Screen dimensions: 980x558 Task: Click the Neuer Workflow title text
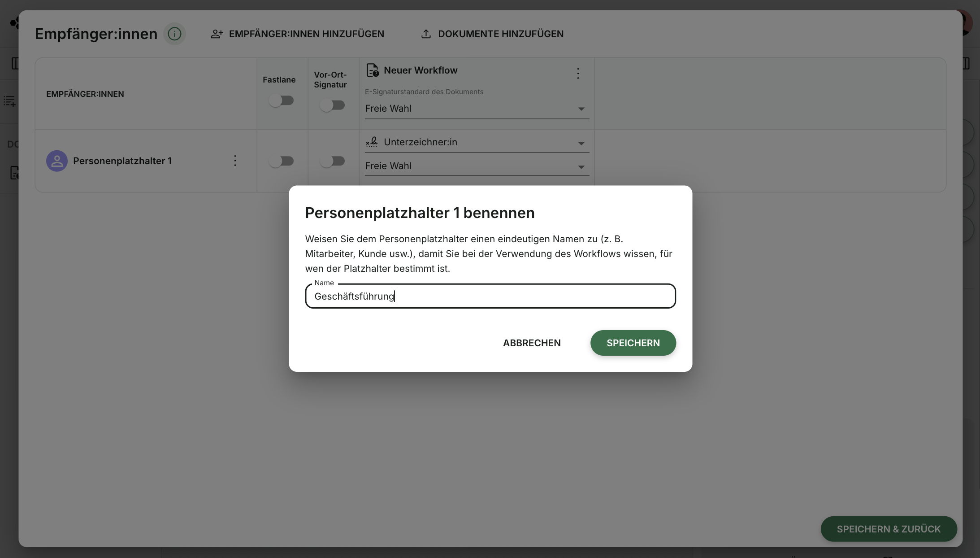pyautogui.click(x=421, y=70)
